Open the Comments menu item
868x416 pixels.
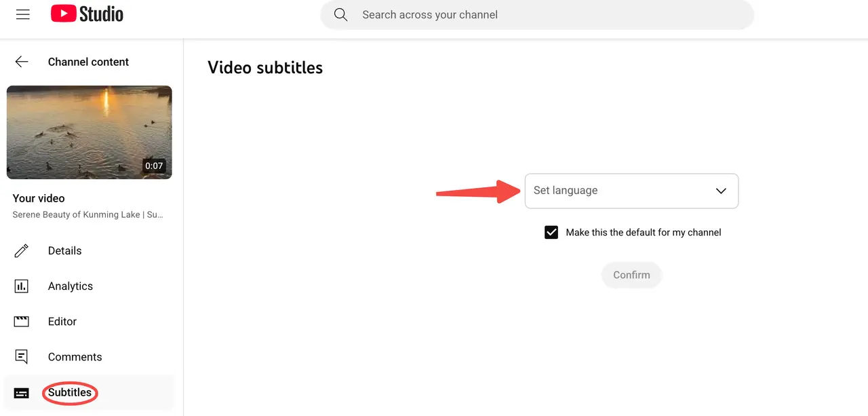75,357
